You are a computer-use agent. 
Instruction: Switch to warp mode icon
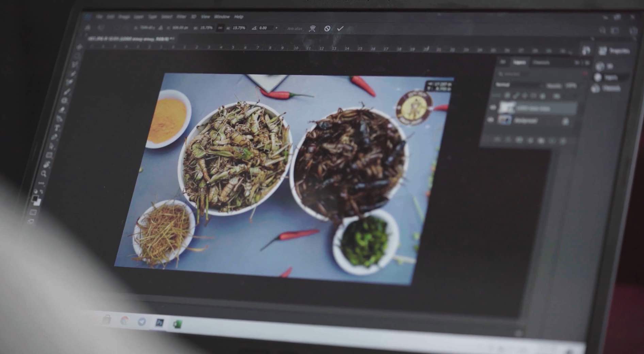coord(312,29)
